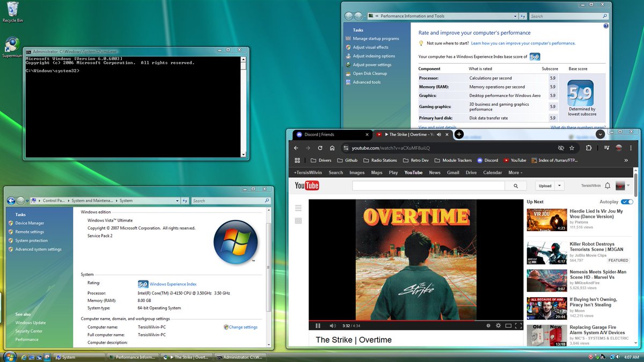Switch player to theater mode
644x362 pixels.
click(508, 326)
